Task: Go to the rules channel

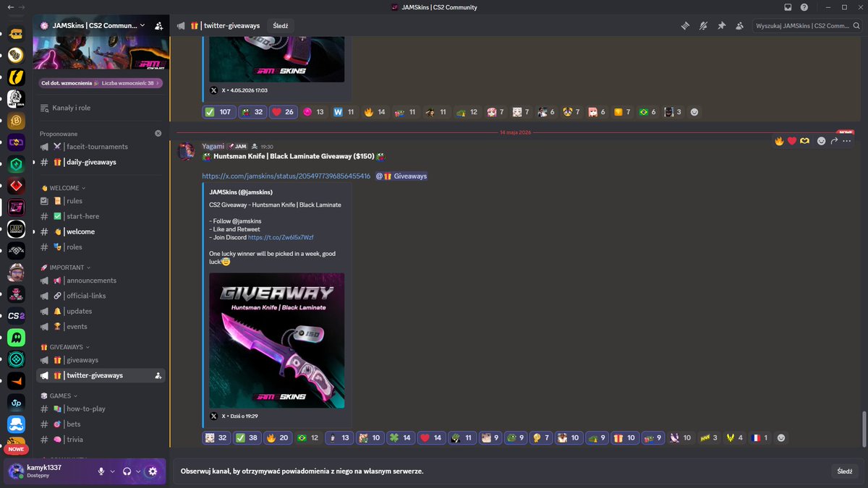Action: [x=101, y=201]
